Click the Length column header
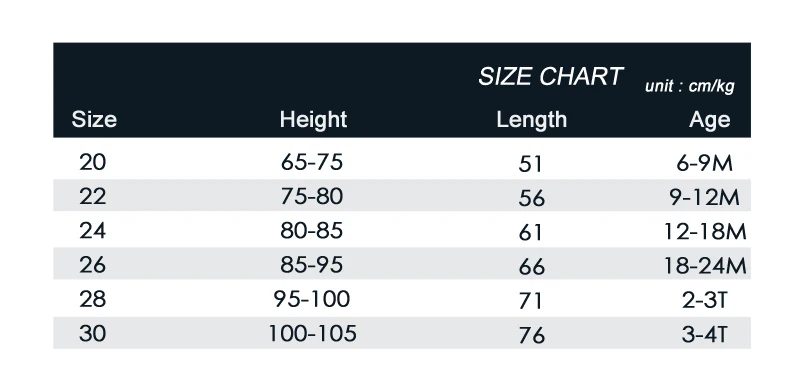This screenshot has height=383, width=800. tap(532, 120)
